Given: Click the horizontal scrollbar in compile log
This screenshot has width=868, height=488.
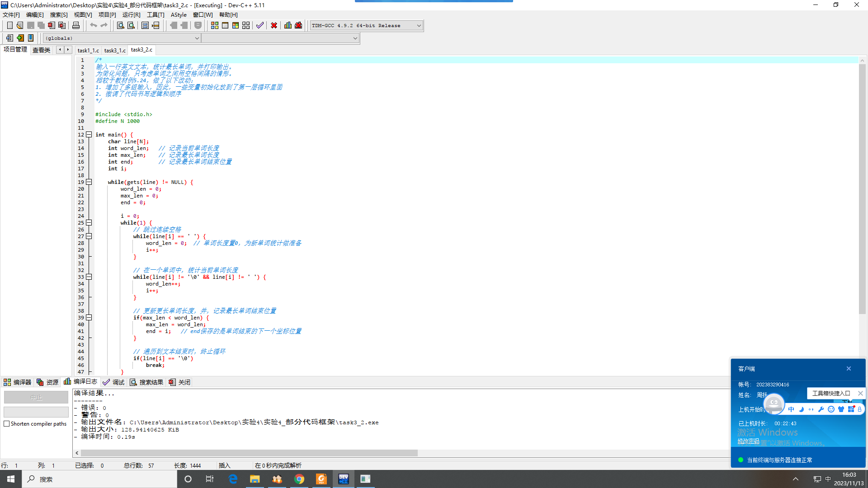Looking at the screenshot, I should point(249,453).
